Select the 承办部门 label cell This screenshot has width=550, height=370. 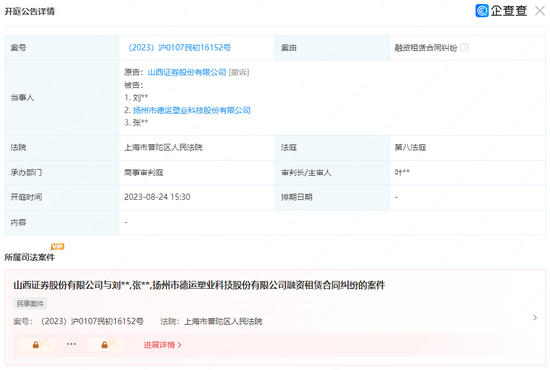pos(61,172)
